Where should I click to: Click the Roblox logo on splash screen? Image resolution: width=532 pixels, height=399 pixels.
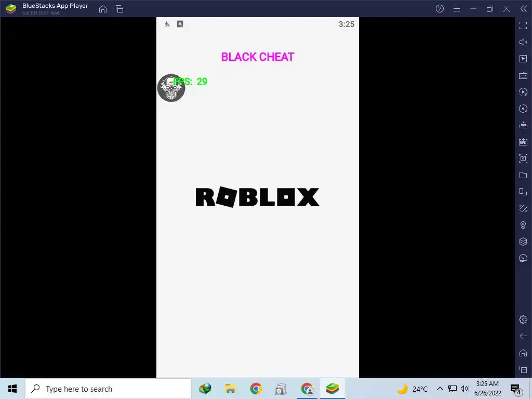click(x=258, y=197)
